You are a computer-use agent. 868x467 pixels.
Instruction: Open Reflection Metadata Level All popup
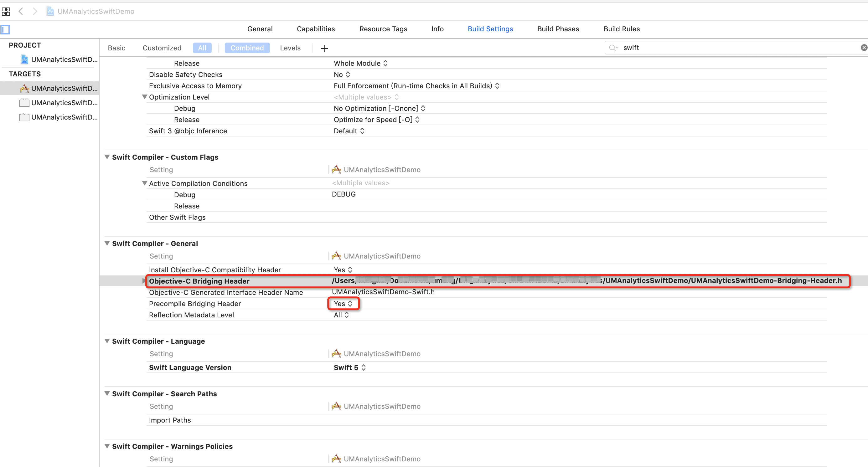pyautogui.click(x=341, y=315)
